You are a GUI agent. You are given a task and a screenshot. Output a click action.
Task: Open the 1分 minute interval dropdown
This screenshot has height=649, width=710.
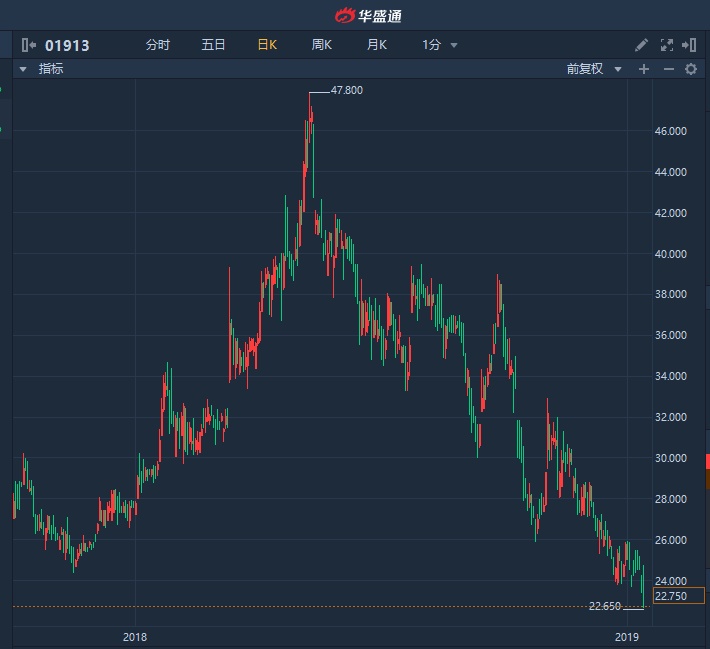pyautogui.click(x=439, y=45)
